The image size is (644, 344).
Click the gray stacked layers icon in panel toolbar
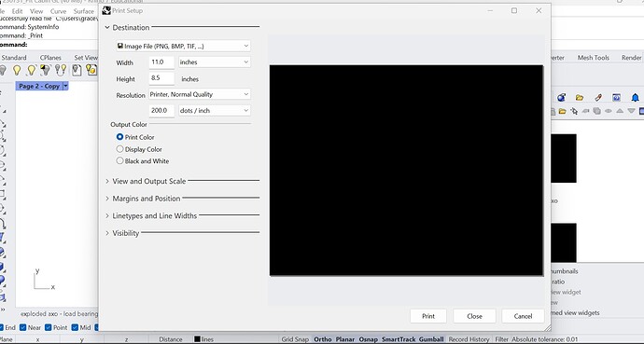point(596,111)
